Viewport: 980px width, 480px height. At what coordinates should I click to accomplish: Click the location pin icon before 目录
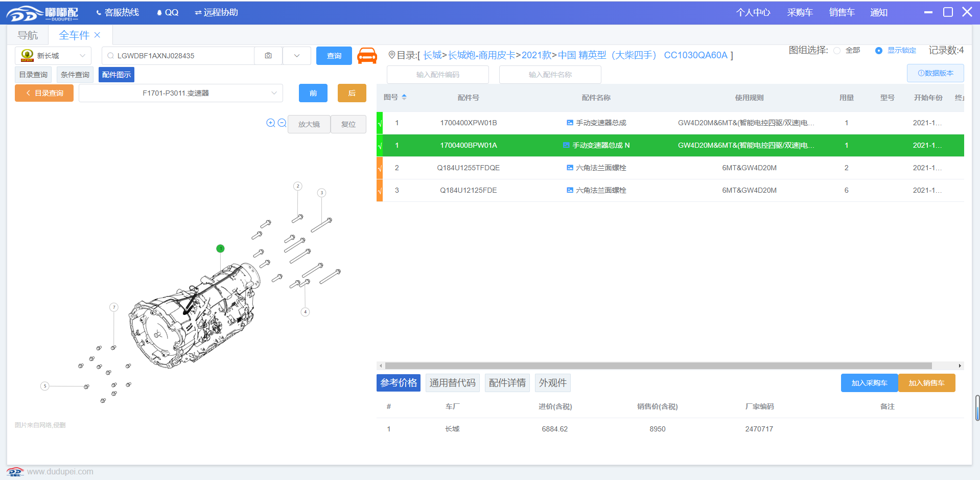tap(391, 55)
